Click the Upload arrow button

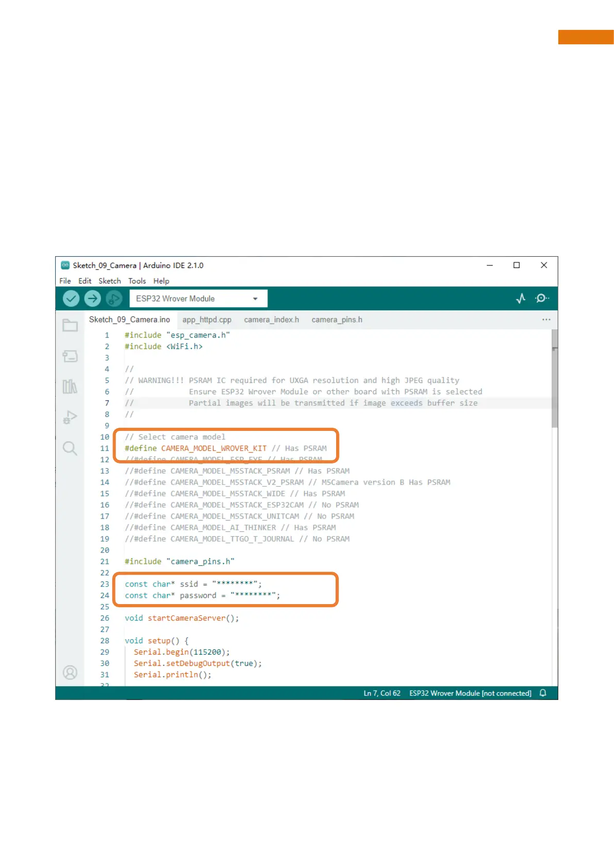tap(92, 298)
